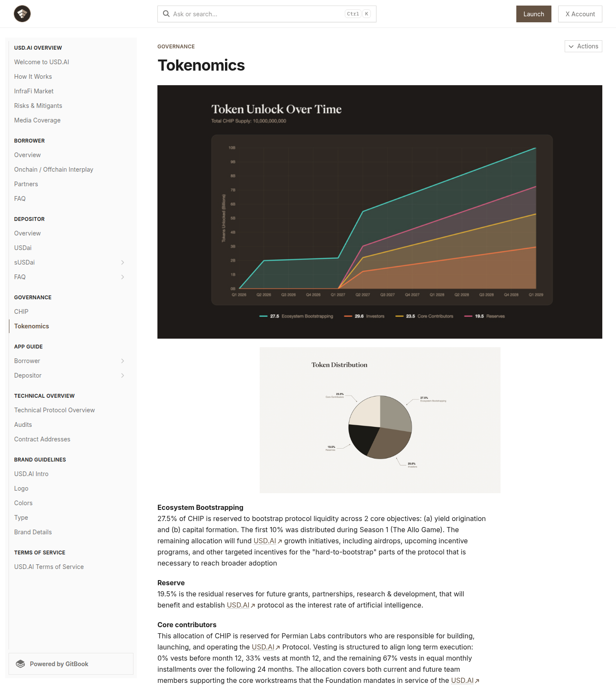This screenshot has width=616, height=685.
Task: Open the CHIP governance page
Action: [x=21, y=312]
